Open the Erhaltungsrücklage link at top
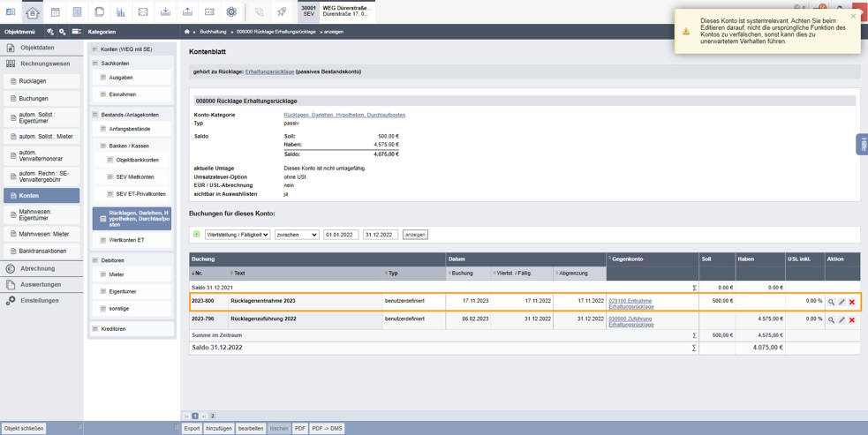Image resolution: width=868 pixels, height=435 pixels. [269, 72]
